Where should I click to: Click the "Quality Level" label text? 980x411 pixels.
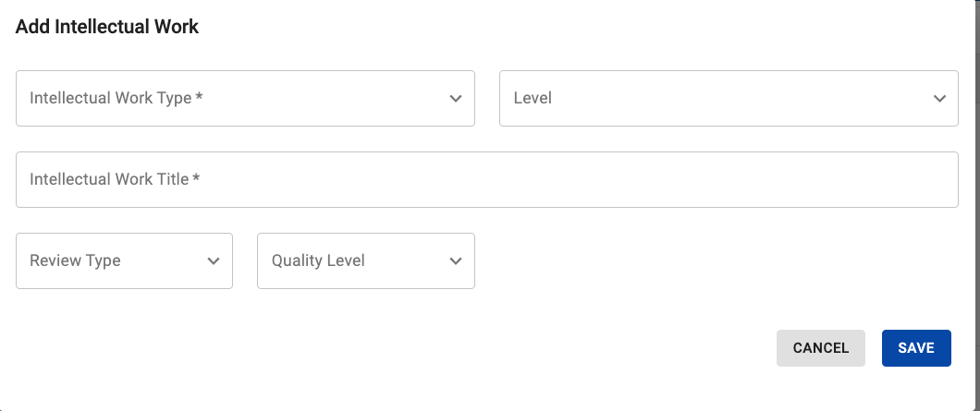pos(318,261)
